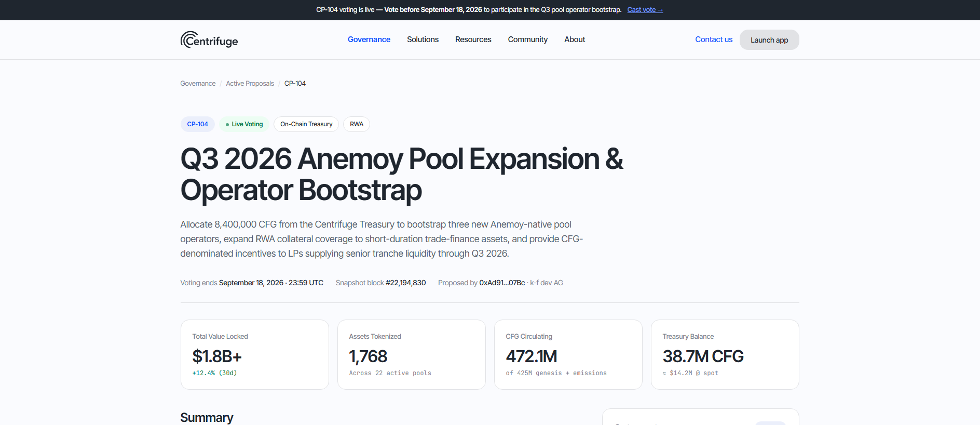This screenshot has width=980, height=425.
Task: Open the Solutions menu
Action: [423, 39]
